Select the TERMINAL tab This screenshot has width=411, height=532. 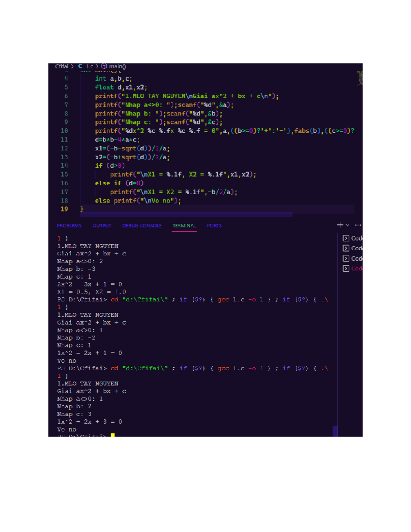[x=184, y=225]
